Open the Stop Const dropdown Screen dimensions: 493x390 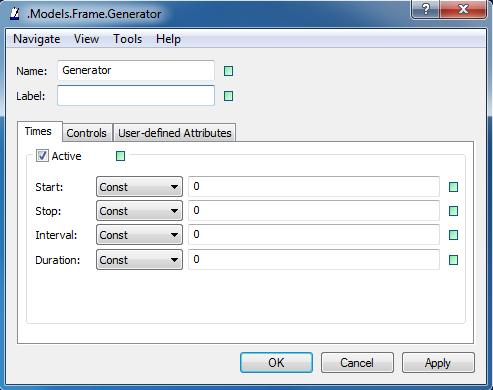139,211
